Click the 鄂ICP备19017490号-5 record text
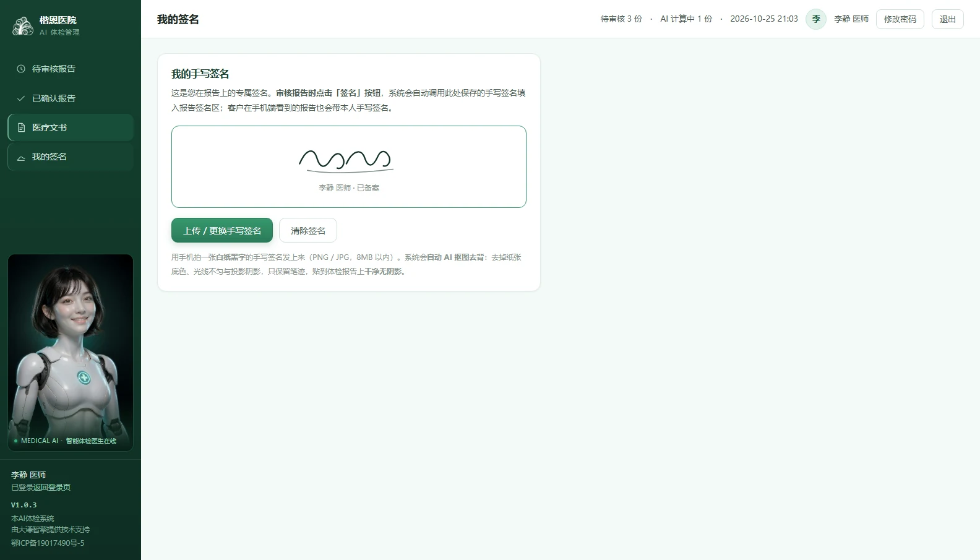 [48, 543]
